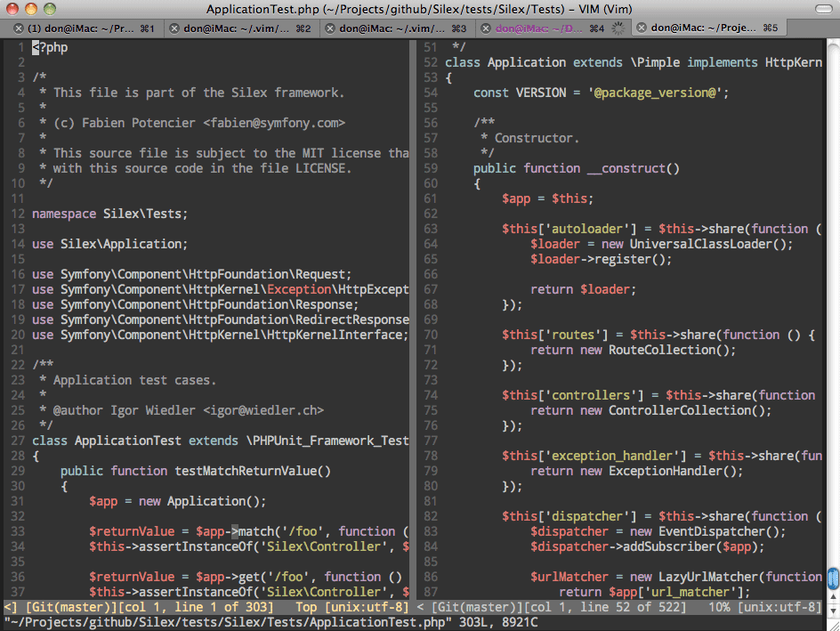Click left status bar '[Git(master)]'

[x=71, y=608]
